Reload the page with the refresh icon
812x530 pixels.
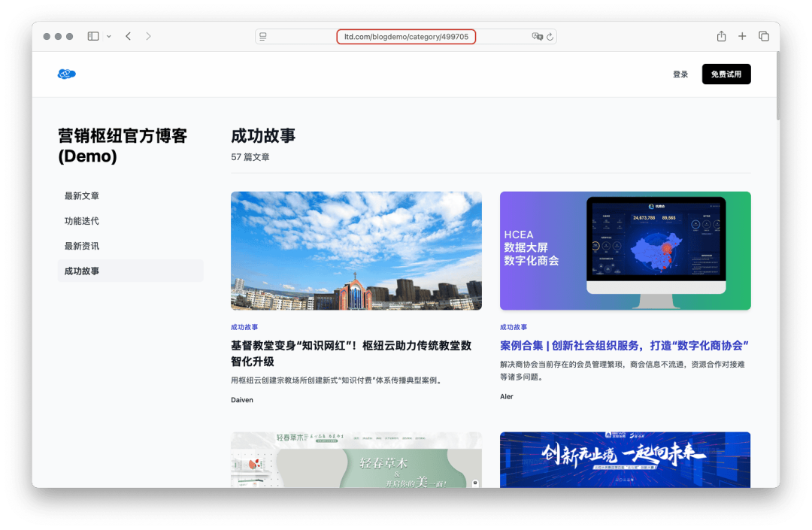[x=550, y=36]
